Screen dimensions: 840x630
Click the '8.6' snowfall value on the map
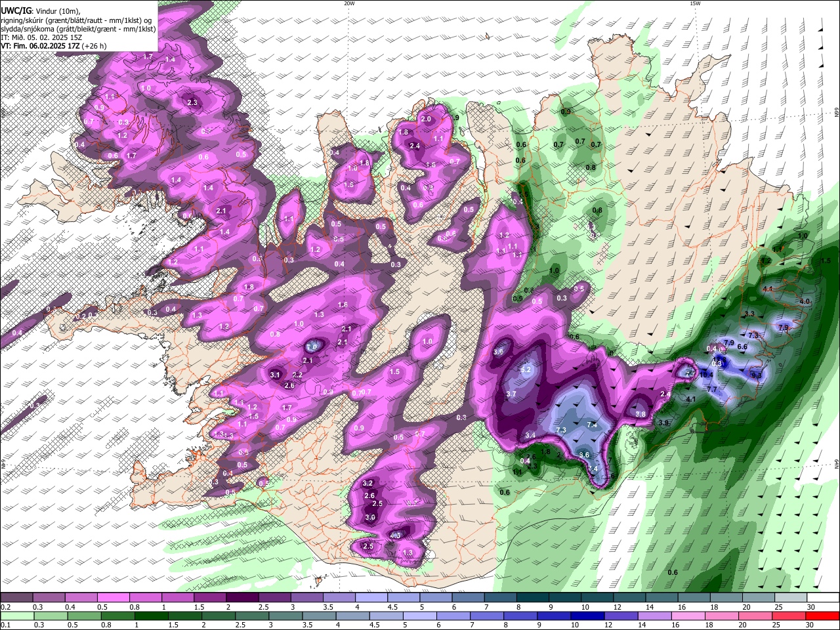584,455
